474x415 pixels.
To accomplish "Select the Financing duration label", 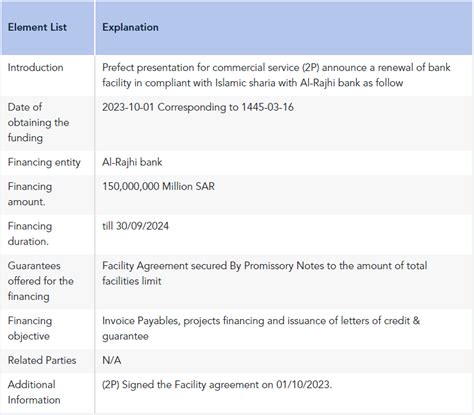I will (30, 234).
